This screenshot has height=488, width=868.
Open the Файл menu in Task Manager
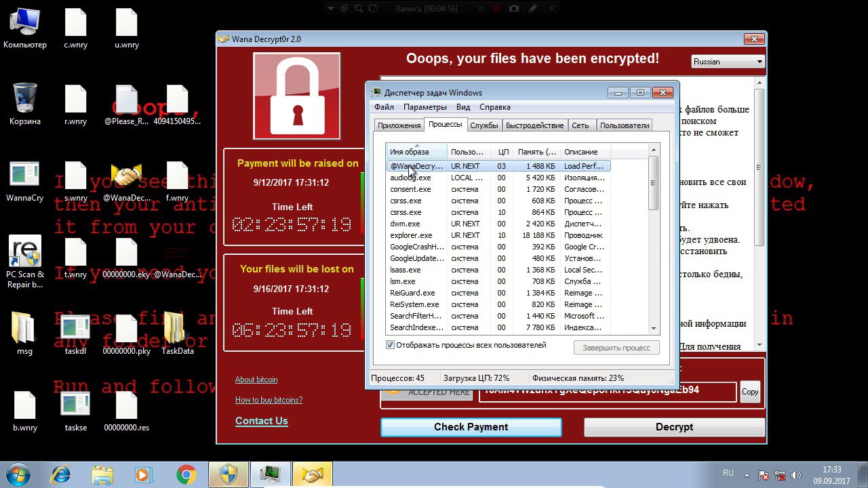(x=384, y=107)
